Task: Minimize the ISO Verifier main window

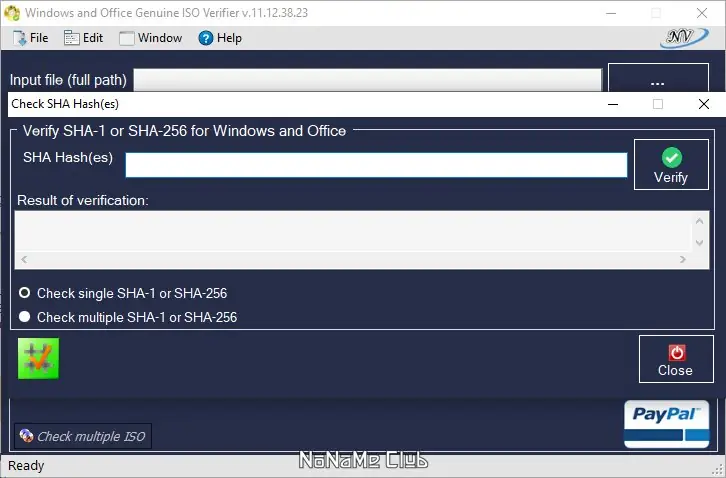Action: [611, 13]
